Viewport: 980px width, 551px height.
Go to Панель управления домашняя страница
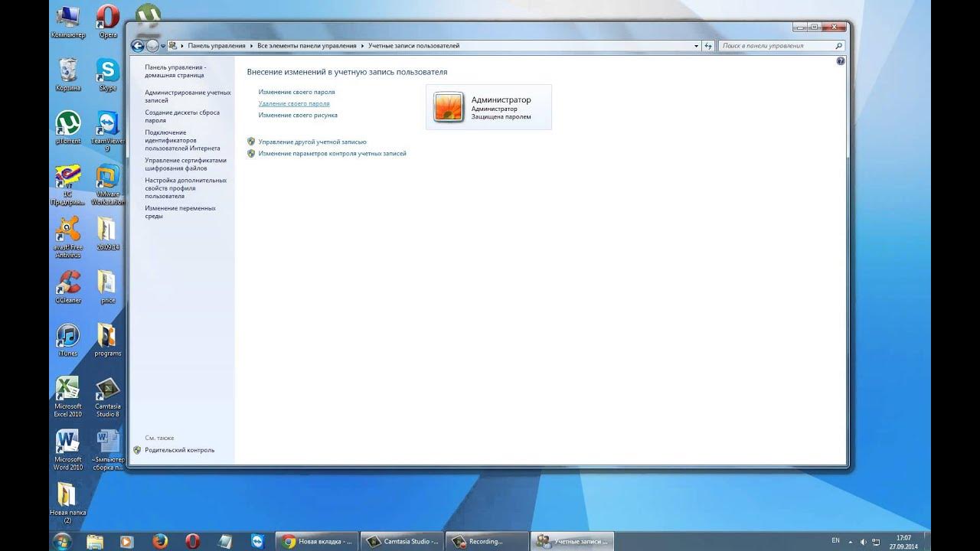click(175, 71)
